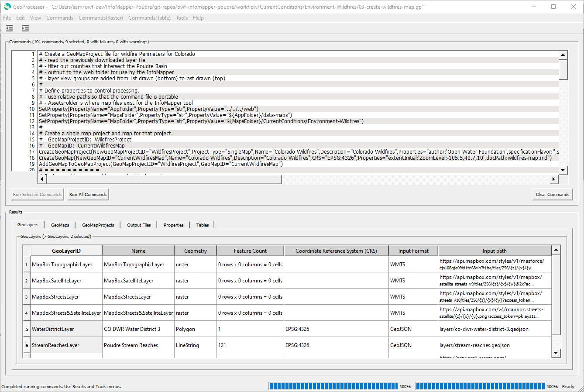The height and width of the screenshot is (392, 584).
Task: Click the progress bar next to the Ready status
Action: [480, 386]
